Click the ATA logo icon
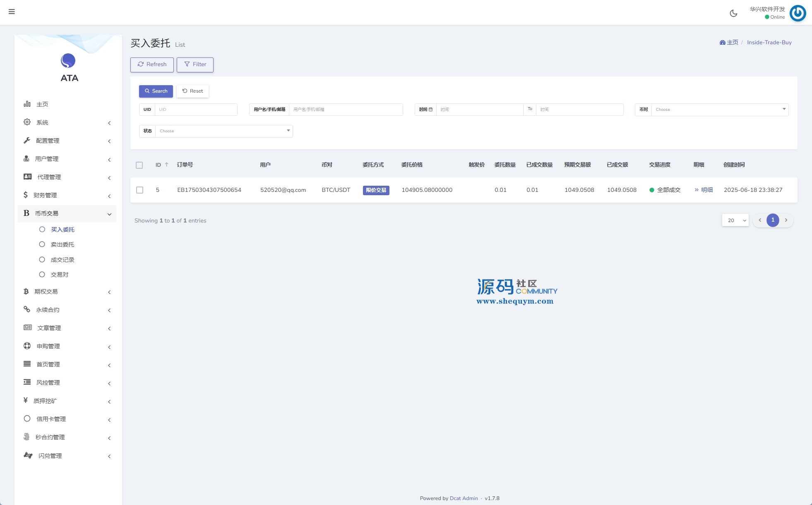Screen dimensions: 812x505 pos(68,61)
